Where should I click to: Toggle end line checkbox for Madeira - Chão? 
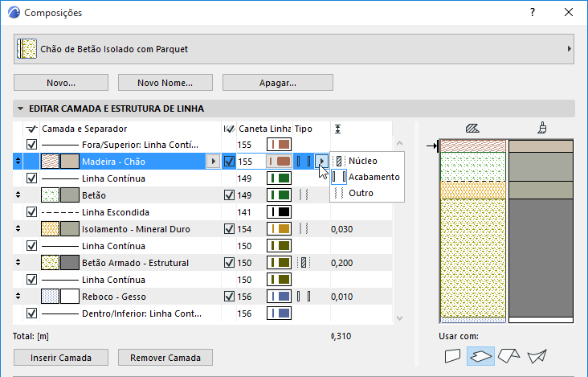point(229,162)
